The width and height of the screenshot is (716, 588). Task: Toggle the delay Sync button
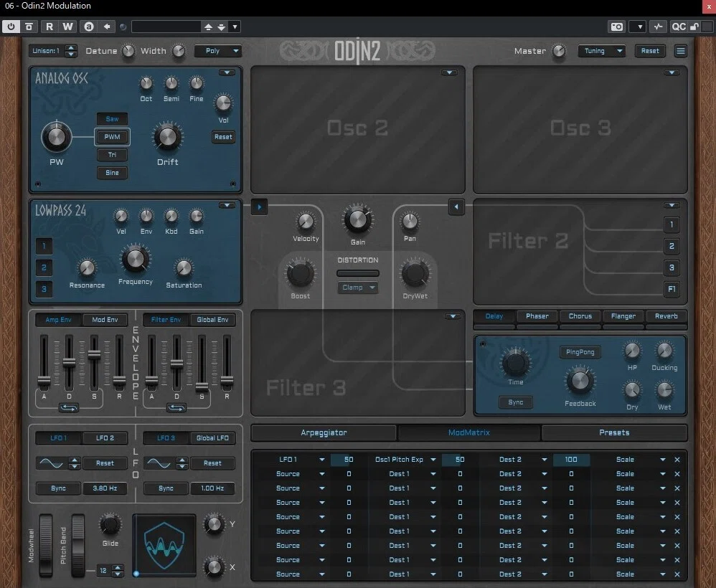(516, 402)
